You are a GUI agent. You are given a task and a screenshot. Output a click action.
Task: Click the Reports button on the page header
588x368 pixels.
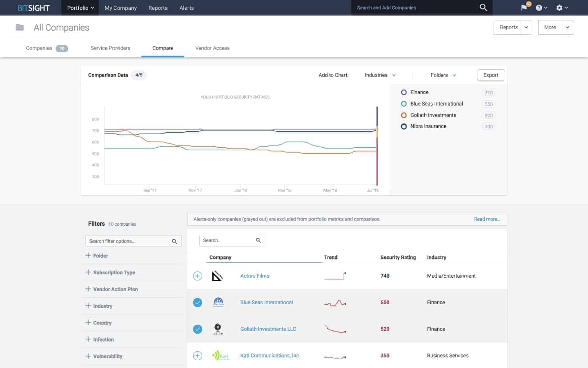coord(508,27)
